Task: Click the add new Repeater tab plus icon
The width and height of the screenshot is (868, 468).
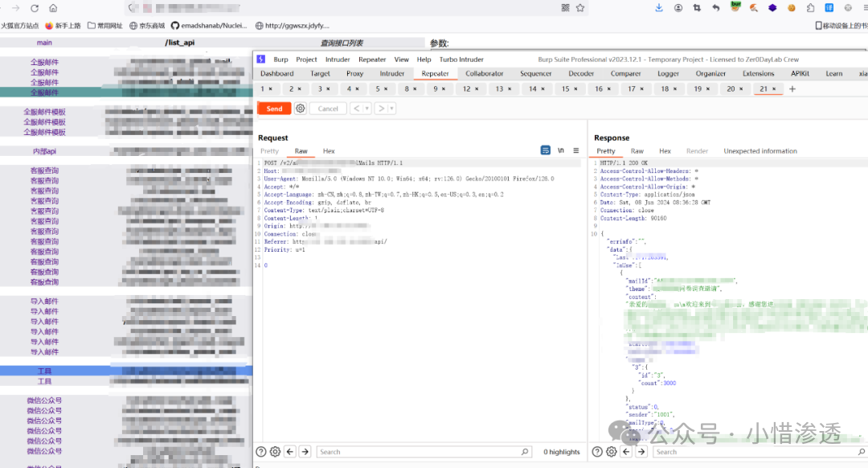Action: pos(792,89)
